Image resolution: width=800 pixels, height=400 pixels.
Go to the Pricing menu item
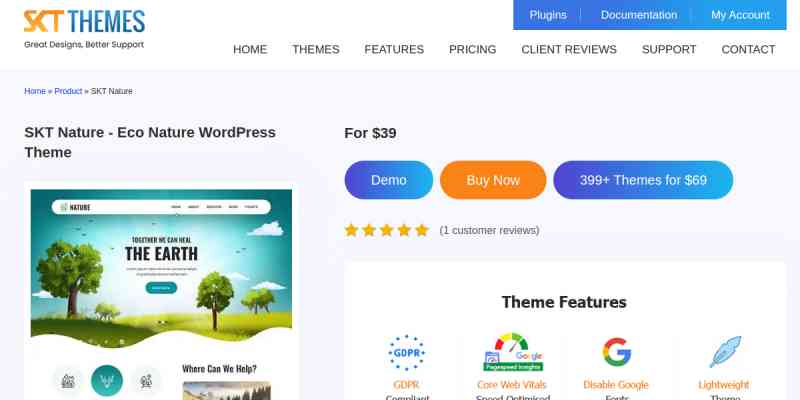pos(472,49)
